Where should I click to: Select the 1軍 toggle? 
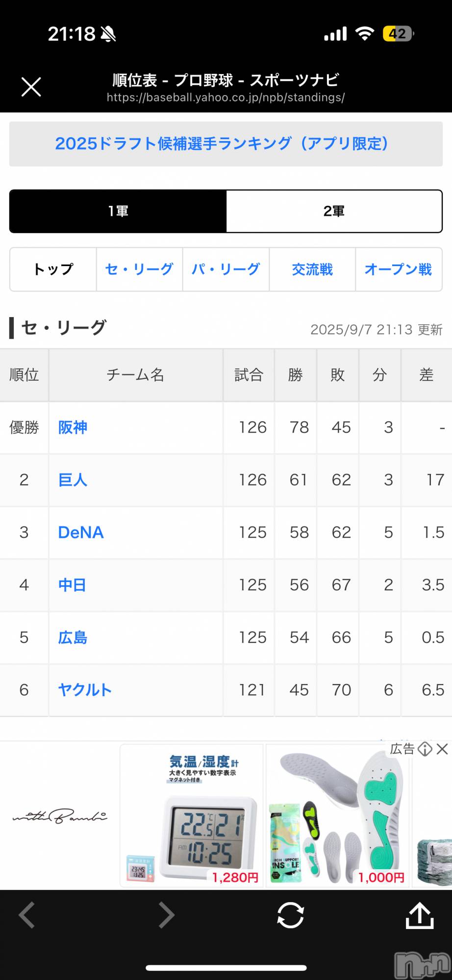(x=118, y=211)
